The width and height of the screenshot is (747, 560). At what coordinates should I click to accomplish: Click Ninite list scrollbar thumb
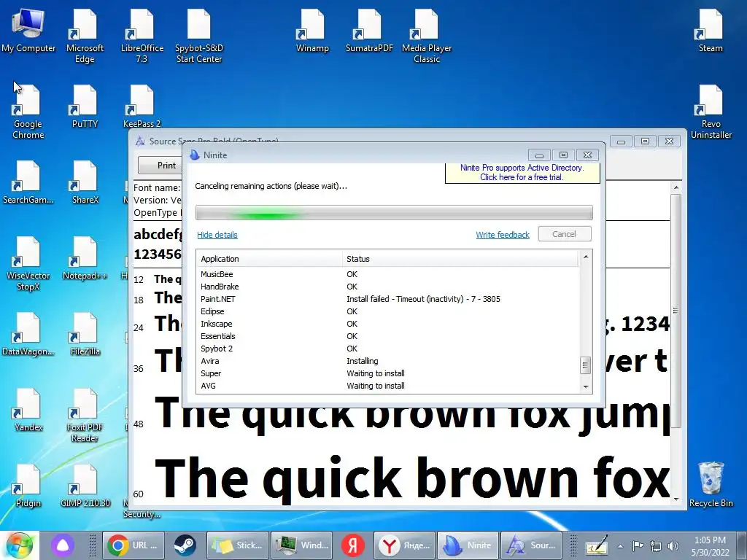[586, 366]
